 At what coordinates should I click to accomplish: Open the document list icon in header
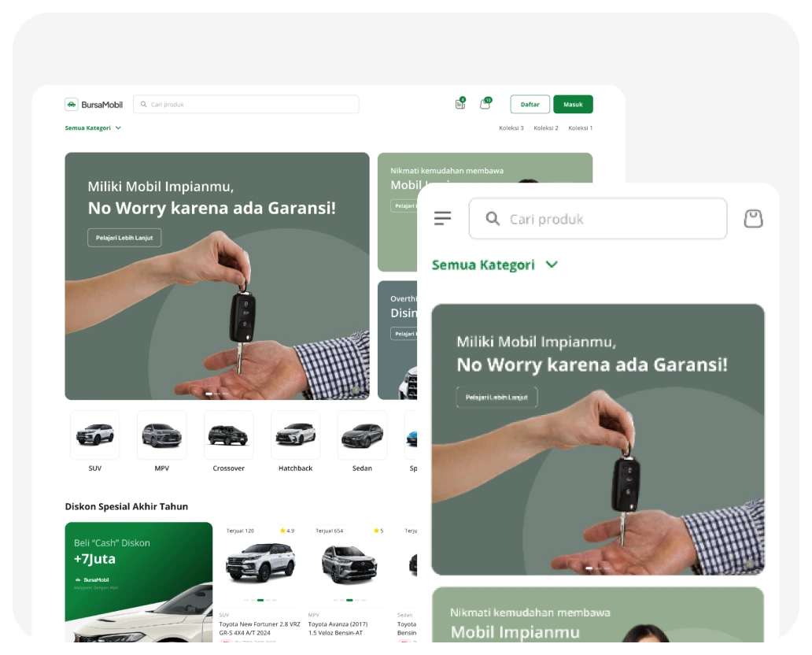[460, 104]
